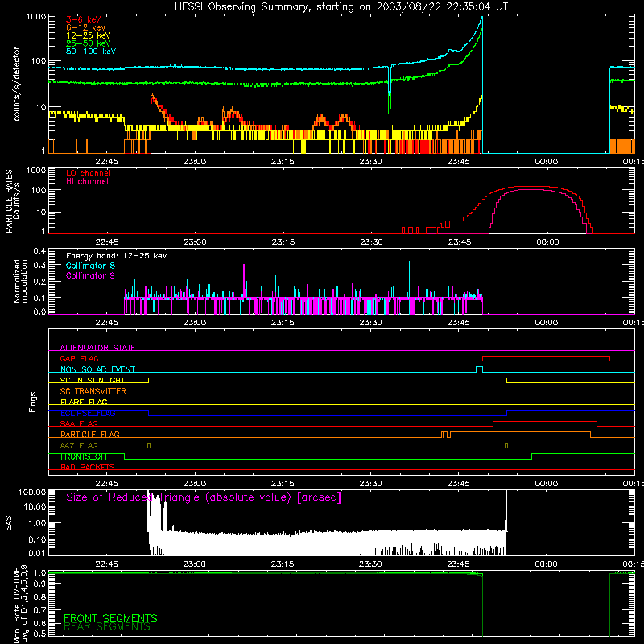Select the 50-100 keV legend label
The height and width of the screenshot is (644, 644).
[91, 52]
